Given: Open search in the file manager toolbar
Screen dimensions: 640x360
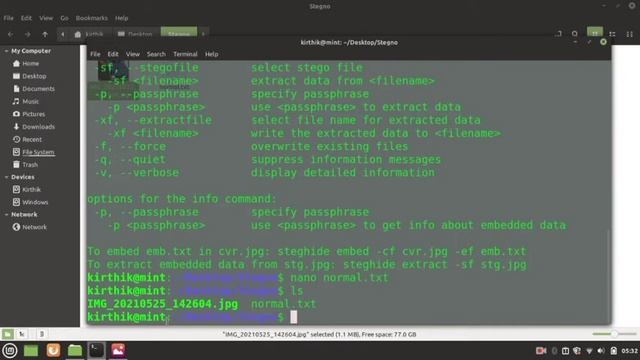Looking at the screenshot, I should (x=575, y=34).
